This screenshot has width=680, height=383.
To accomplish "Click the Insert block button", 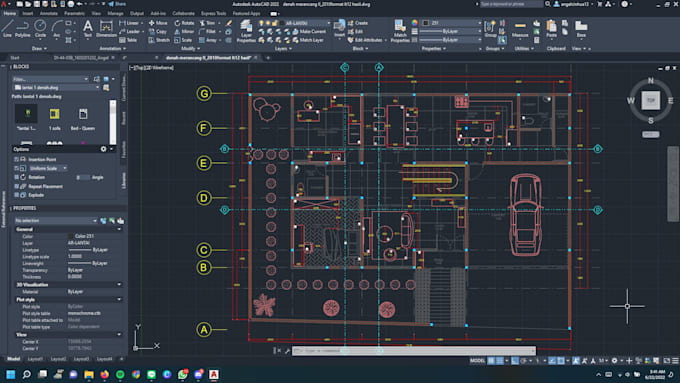I will pos(339,29).
